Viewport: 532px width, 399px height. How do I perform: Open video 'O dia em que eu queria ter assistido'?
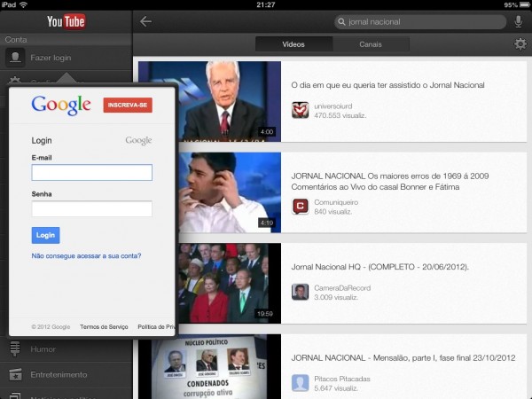pos(387,85)
